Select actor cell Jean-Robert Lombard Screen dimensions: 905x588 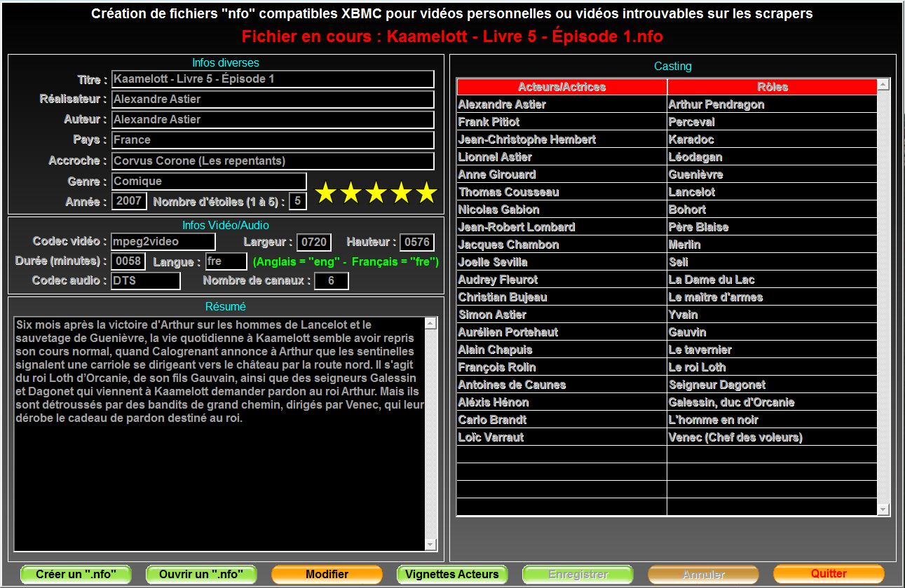pyautogui.click(x=562, y=227)
